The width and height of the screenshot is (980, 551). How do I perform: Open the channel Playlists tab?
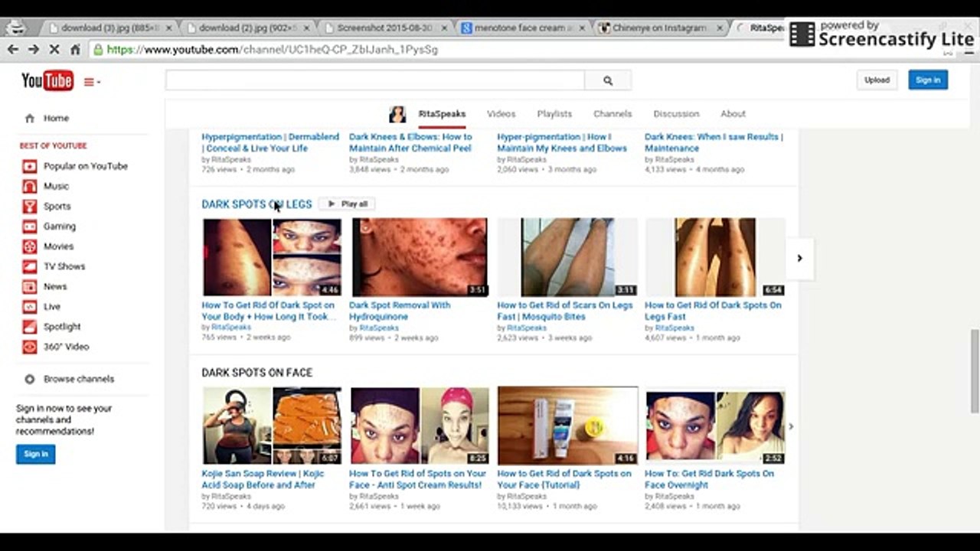554,114
